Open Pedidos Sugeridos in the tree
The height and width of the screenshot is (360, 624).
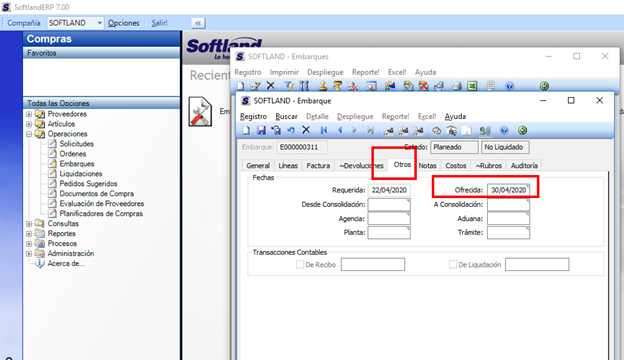tap(88, 184)
